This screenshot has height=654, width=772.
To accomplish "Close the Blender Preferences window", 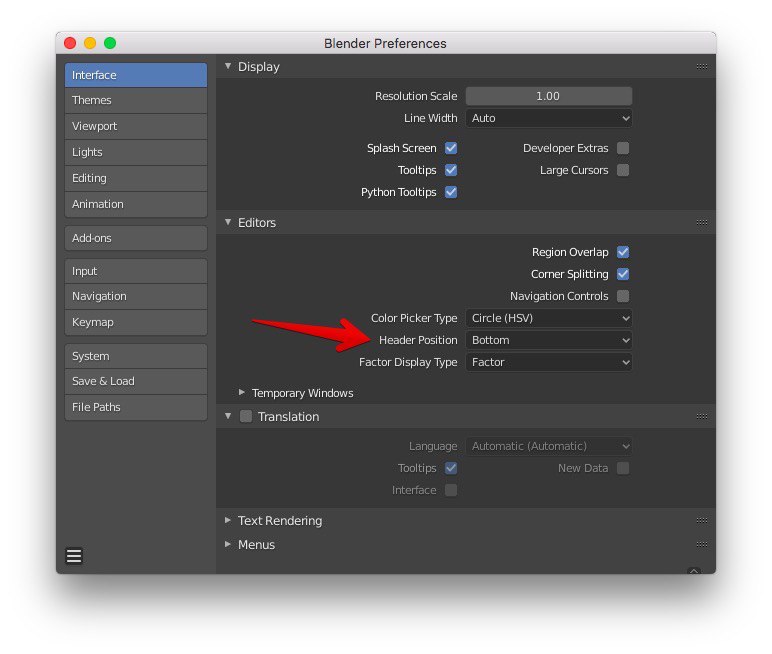I will 70,43.
